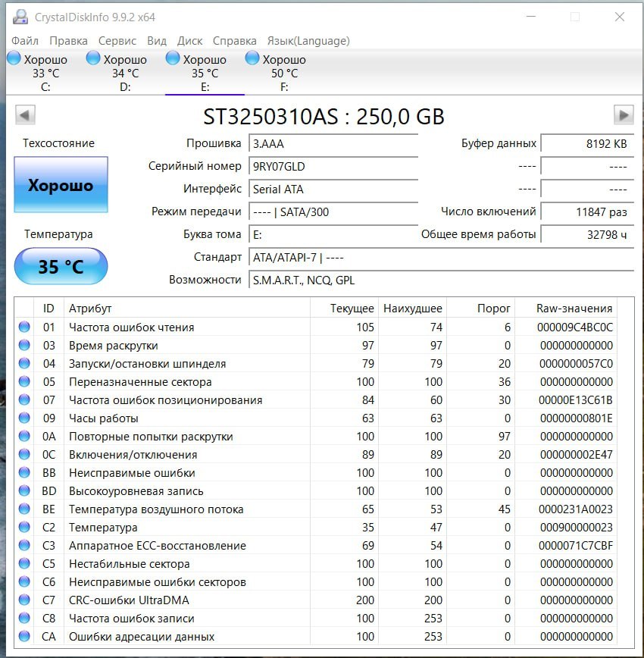This screenshot has height=658, width=644.
Task: Click the Атрибут column header
Action: point(186,309)
